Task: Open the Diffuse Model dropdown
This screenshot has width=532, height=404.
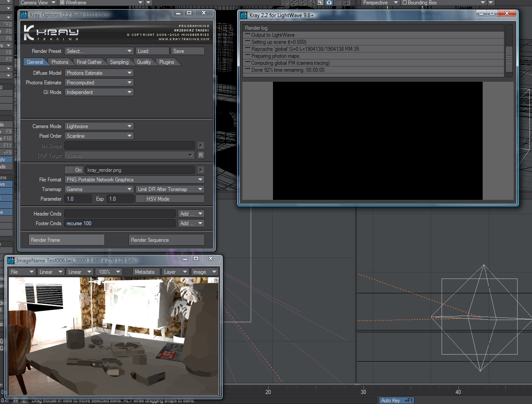Action: click(x=99, y=73)
